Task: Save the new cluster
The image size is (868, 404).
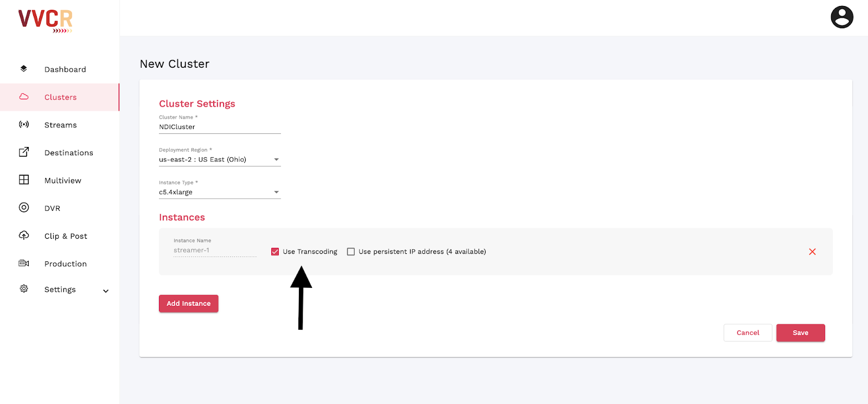Action: tap(801, 333)
